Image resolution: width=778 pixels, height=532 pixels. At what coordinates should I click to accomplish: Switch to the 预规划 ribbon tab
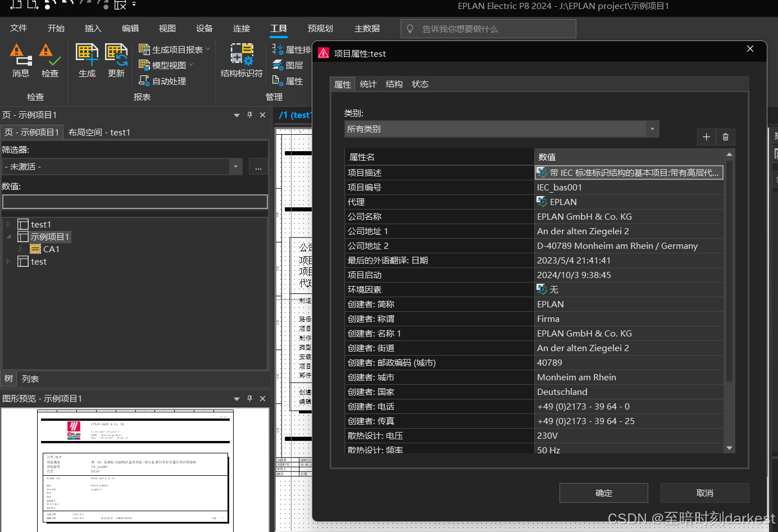tap(320, 28)
